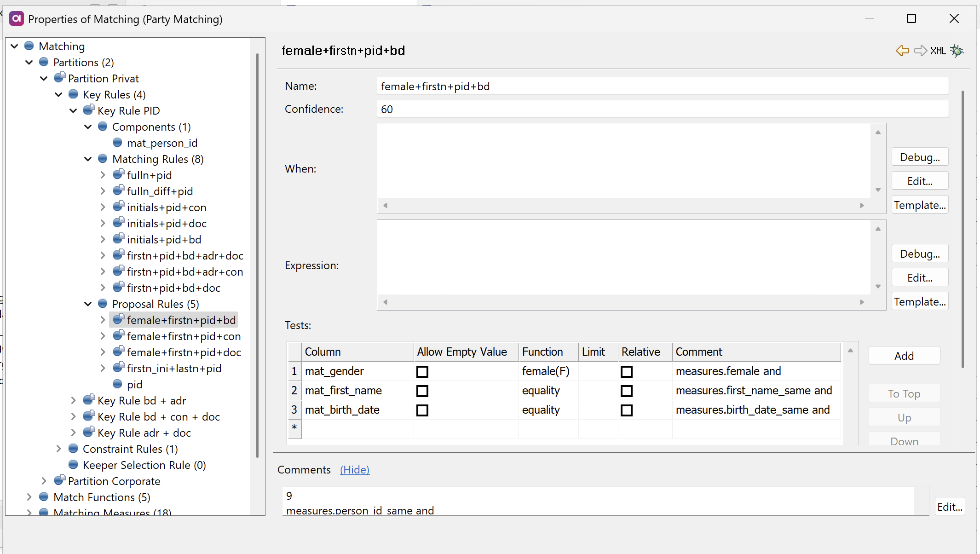Select female+firstn+pid+con proposal rule
This screenshot has width=980, height=554.
coord(184,336)
